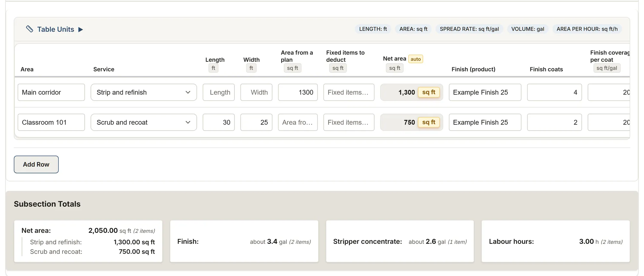Click the Net area value 1,300 sq ft
This screenshot has height=276, width=644.
pyautogui.click(x=412, y=92)
